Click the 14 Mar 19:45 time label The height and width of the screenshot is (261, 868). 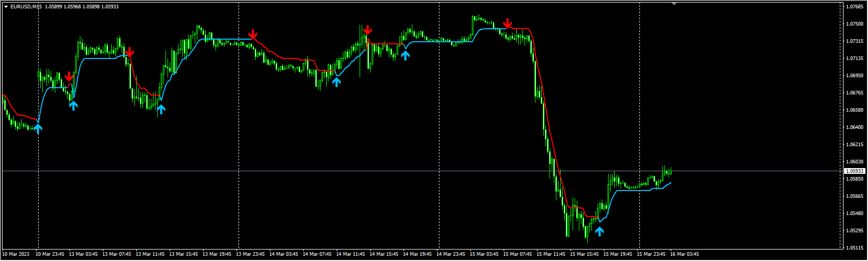click(418, 254)
